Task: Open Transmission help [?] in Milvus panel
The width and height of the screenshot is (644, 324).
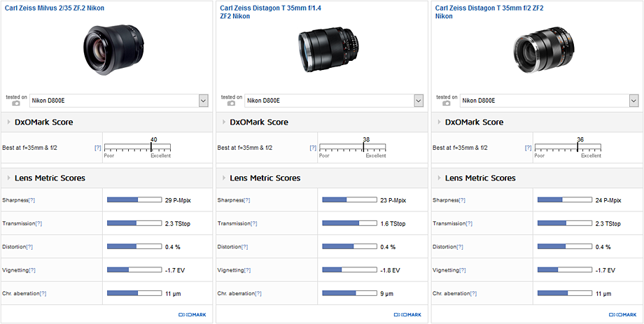Action: point(38,223)
